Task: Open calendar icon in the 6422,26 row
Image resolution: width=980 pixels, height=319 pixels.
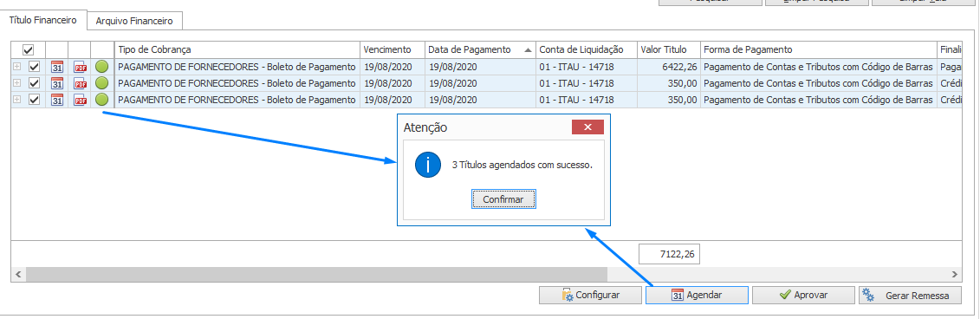Action: click(57, 67)
